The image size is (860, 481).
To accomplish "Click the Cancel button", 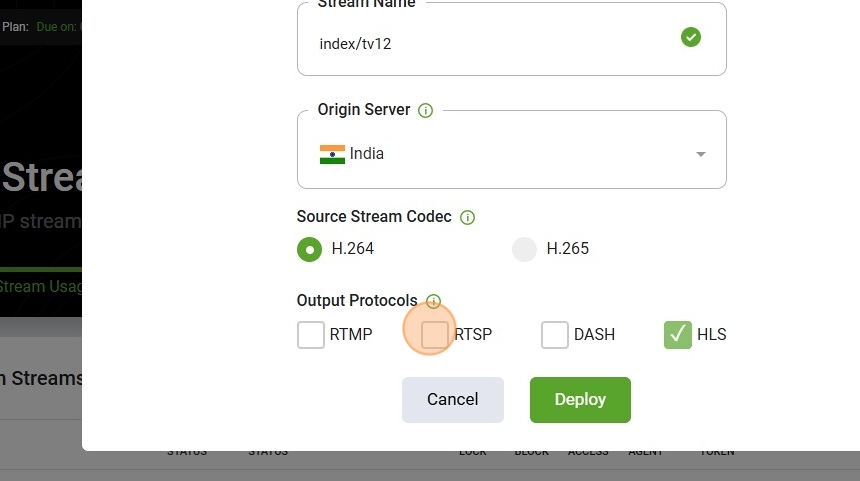I will [452, 400].
